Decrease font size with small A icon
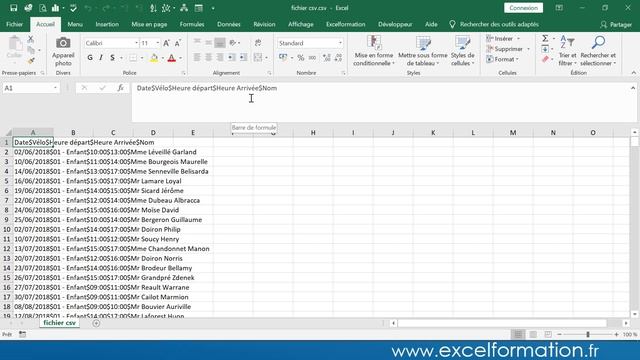Image resolution: width=640 pixels, height=360 pixels. 178,43
